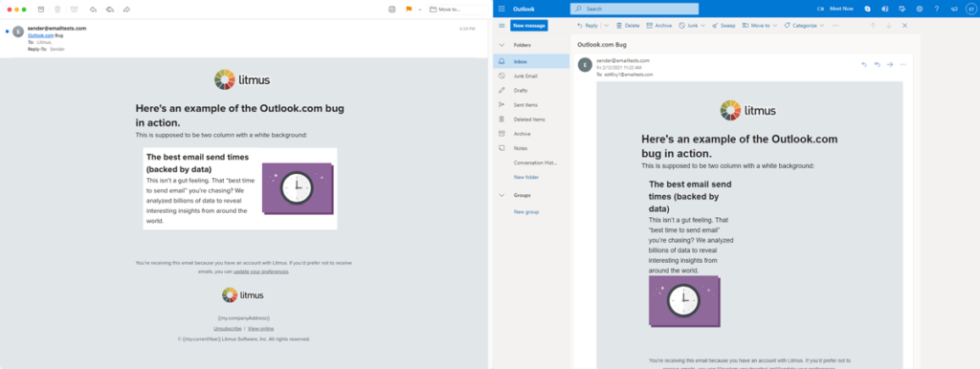Click the sender avatar E in Outlook message
The image size is (980, 369).
(585, 65)
